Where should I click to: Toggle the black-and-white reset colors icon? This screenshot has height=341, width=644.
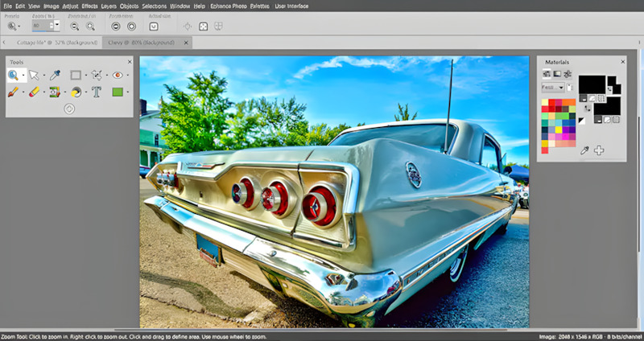click(581, 121)
